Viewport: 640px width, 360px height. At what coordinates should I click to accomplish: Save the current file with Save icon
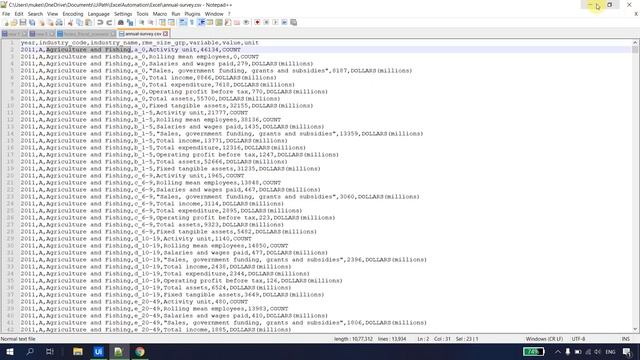point(23,22)
